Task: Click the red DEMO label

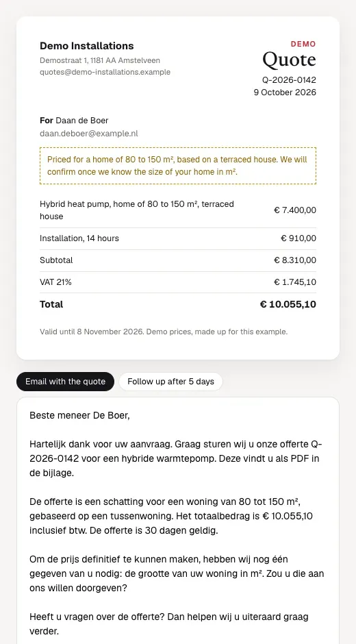Action: tap(303, 44)
